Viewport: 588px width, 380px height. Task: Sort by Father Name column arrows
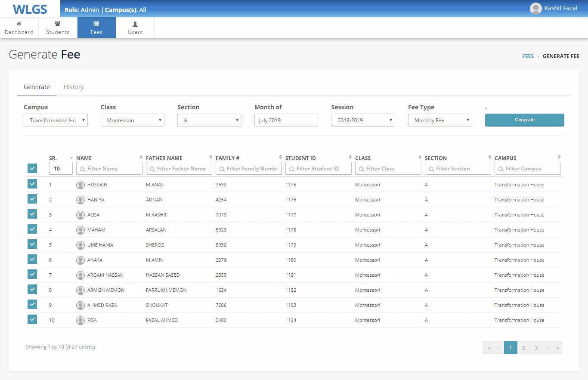click(x=211, y=157)
